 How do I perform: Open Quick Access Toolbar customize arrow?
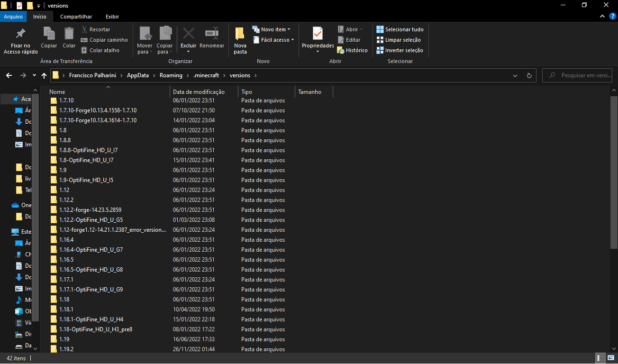38,6
